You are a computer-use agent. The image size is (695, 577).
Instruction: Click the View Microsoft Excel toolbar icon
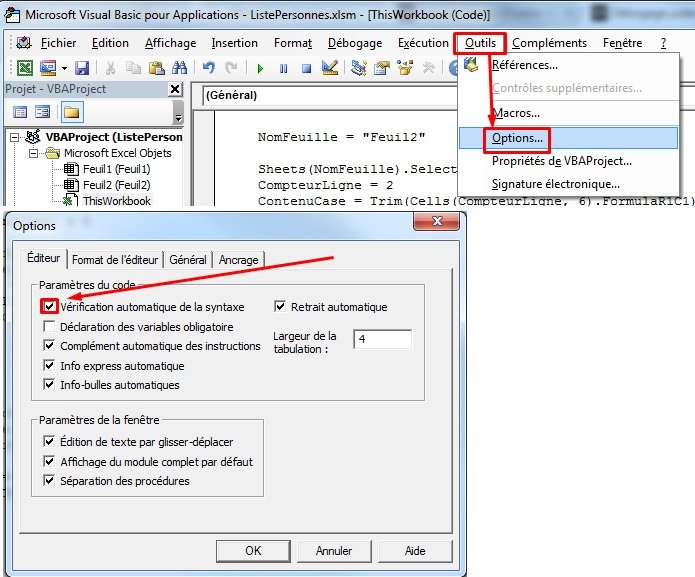coord(25,68)
